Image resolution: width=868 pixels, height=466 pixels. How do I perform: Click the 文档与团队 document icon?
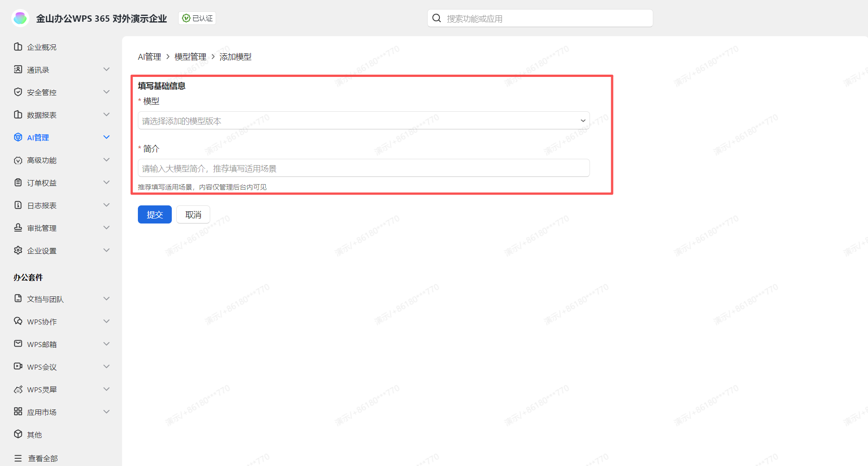(x=18, y=298)
